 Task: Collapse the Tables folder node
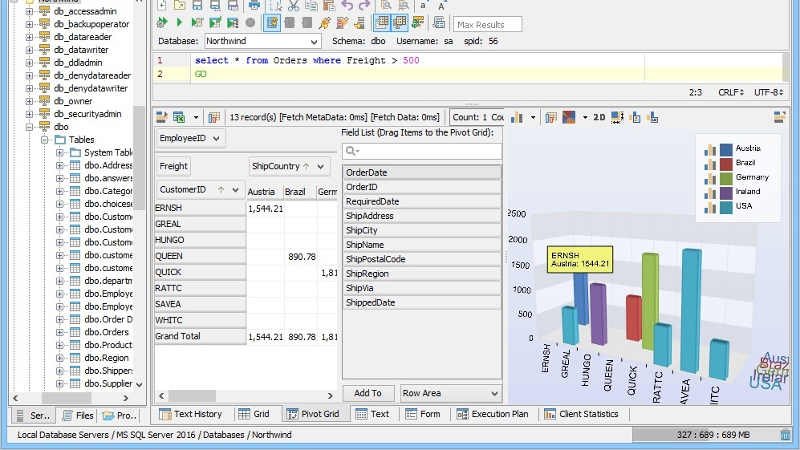(x=44, y=139)
